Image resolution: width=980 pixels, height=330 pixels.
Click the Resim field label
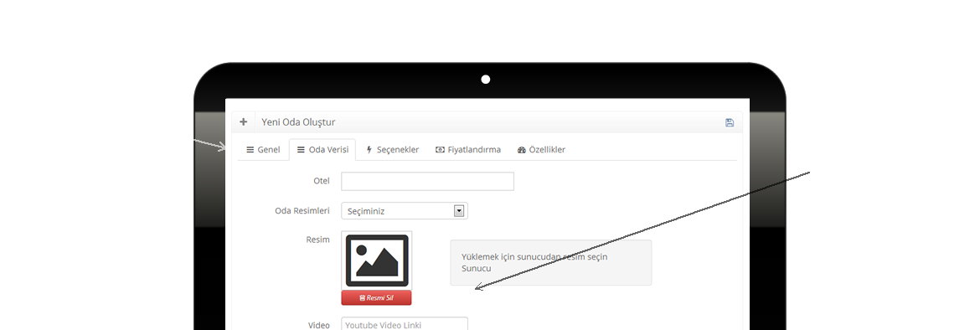317,240
